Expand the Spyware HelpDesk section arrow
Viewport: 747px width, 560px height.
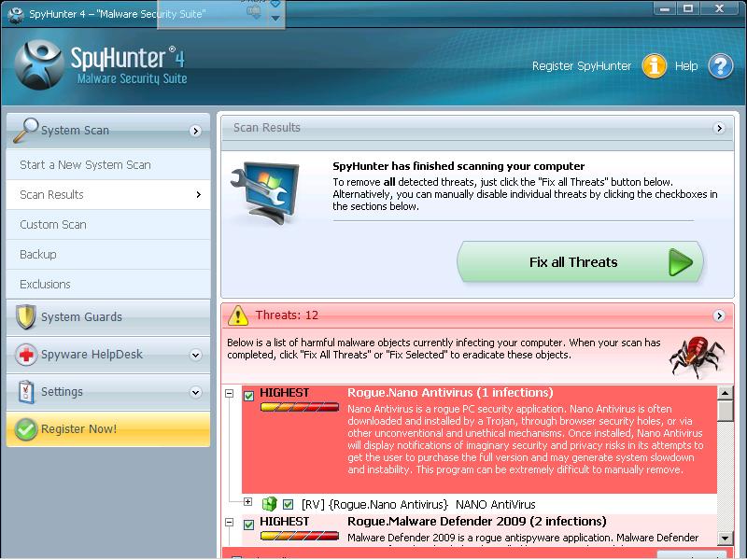196,355
